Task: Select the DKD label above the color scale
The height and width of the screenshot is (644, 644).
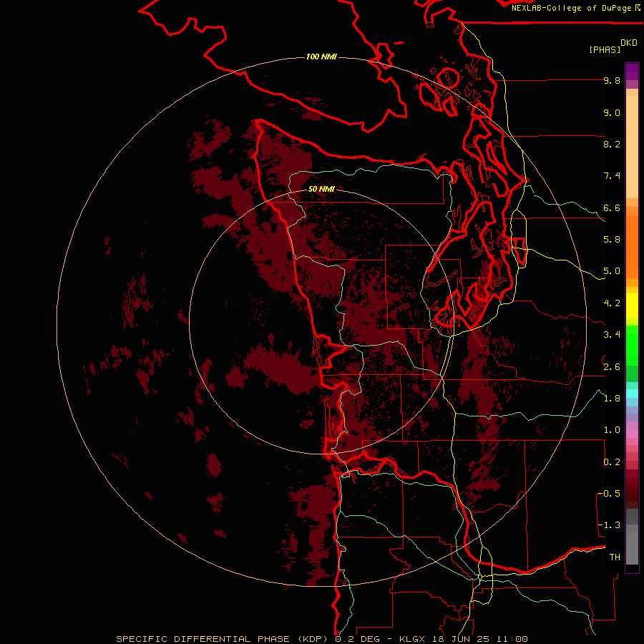Action: [628, 43]
